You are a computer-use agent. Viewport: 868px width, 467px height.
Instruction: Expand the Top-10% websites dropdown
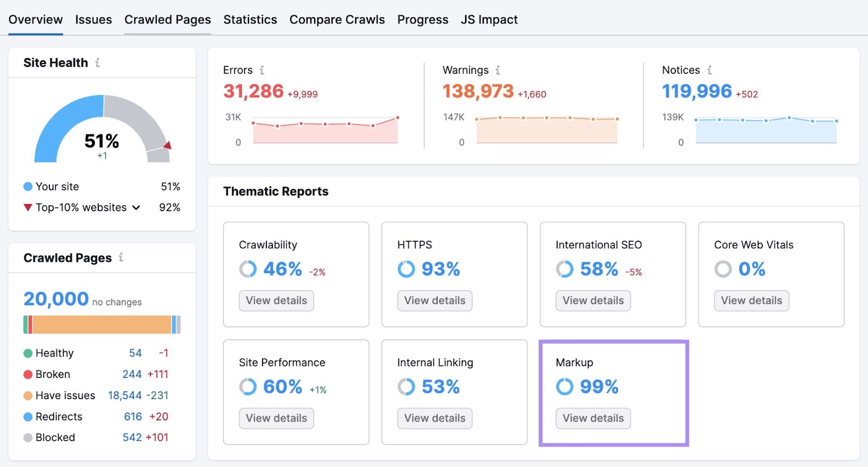point(136,207)
